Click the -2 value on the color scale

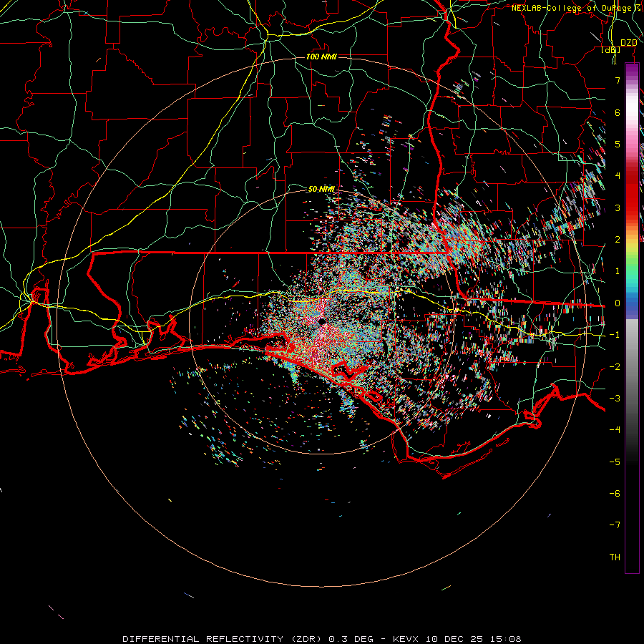click(615, 366)
